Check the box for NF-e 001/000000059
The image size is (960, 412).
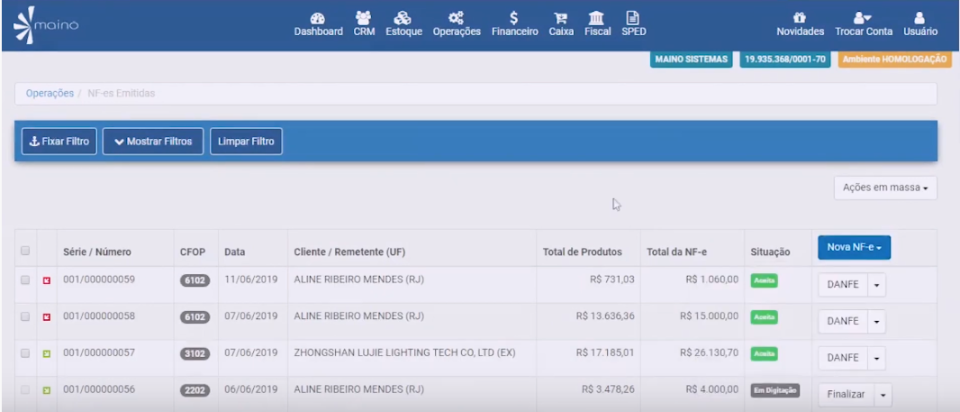25,281
